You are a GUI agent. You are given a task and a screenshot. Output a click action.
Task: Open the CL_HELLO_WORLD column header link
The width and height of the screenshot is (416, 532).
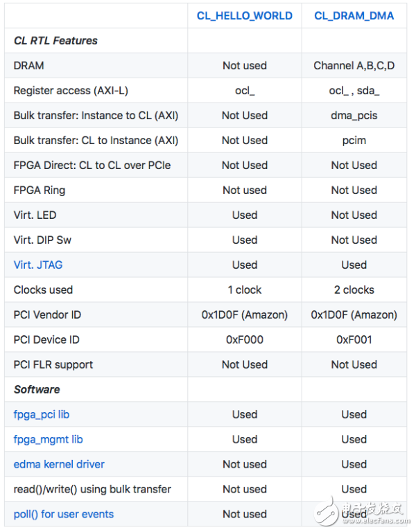244,16
